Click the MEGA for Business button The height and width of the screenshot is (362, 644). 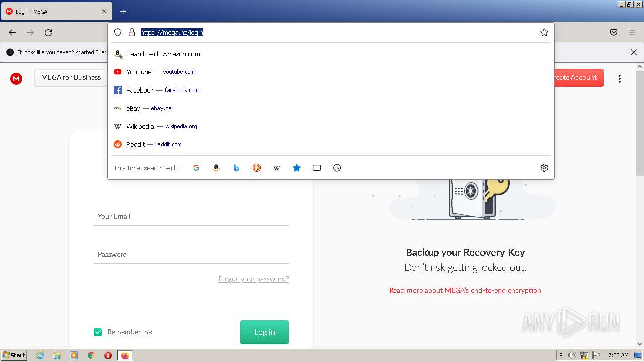point(71,77)
